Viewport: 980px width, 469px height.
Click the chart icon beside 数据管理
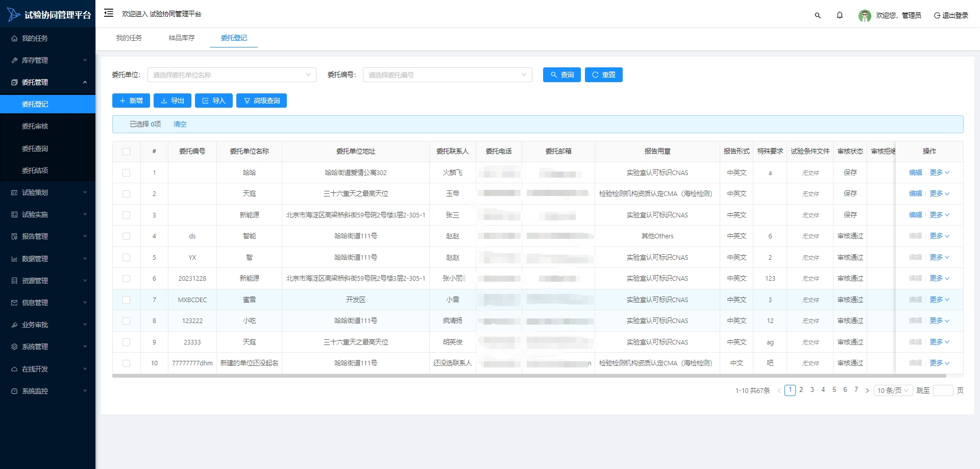coord(14,259)
